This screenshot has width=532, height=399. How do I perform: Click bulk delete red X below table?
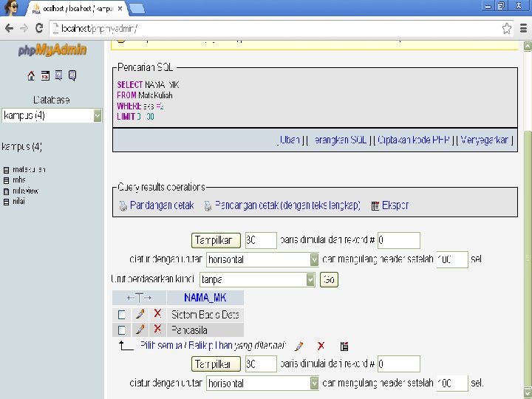click(321, 346)
